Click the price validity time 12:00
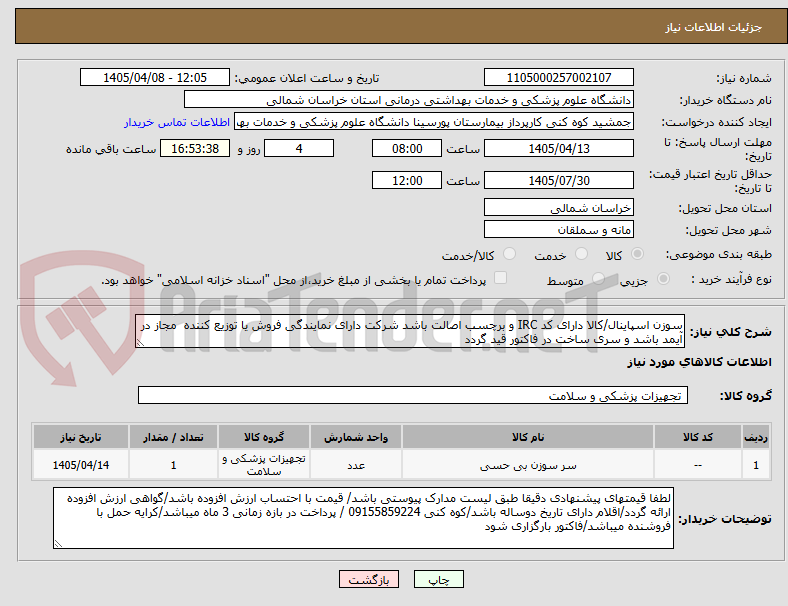The width and height of the screenshot is (788, 606). coord(407,180)
